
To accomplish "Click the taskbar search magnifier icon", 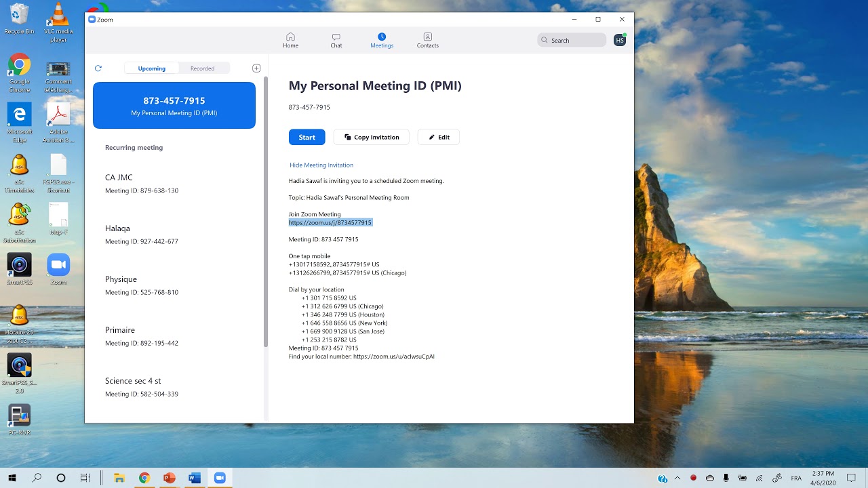I will (37, 478).
